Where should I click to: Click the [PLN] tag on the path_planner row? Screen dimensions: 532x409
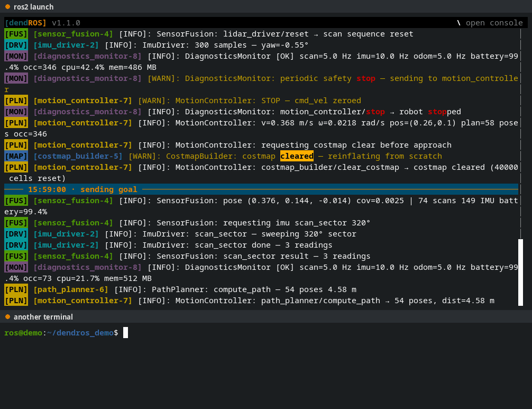click(x=16, y=289)
